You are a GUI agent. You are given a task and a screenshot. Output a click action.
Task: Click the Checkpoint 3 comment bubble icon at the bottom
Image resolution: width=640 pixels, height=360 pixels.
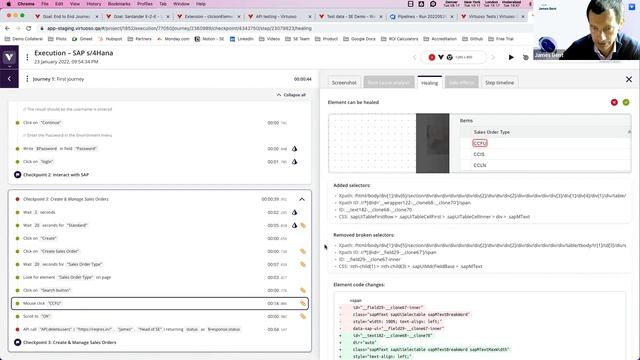point(18,342)
